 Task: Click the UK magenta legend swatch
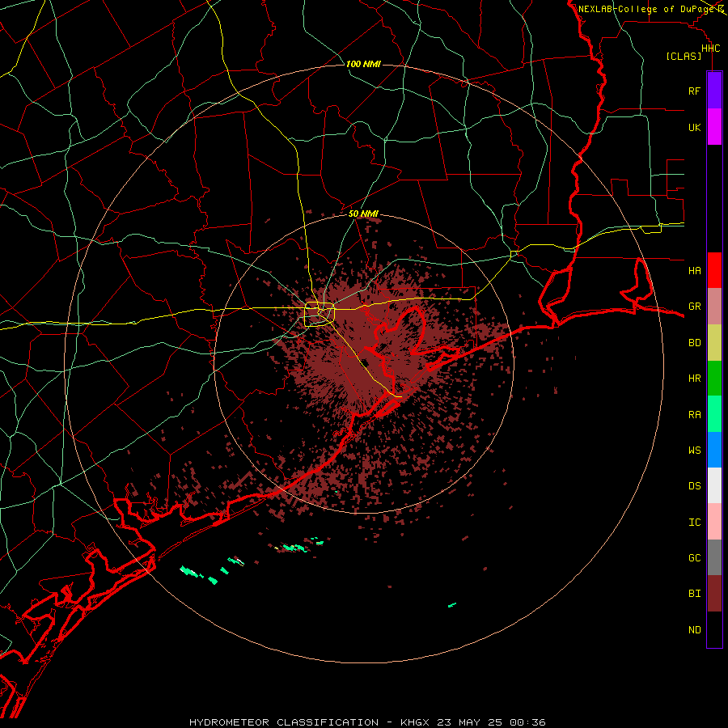714,127
